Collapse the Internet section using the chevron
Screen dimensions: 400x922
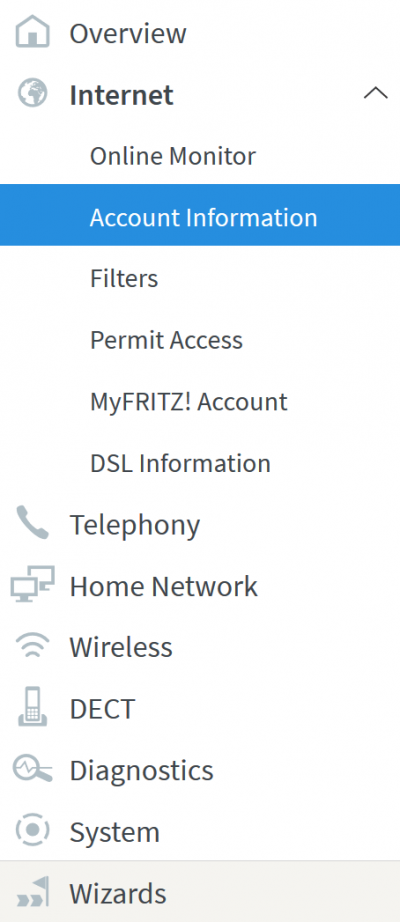coord(376,93)
